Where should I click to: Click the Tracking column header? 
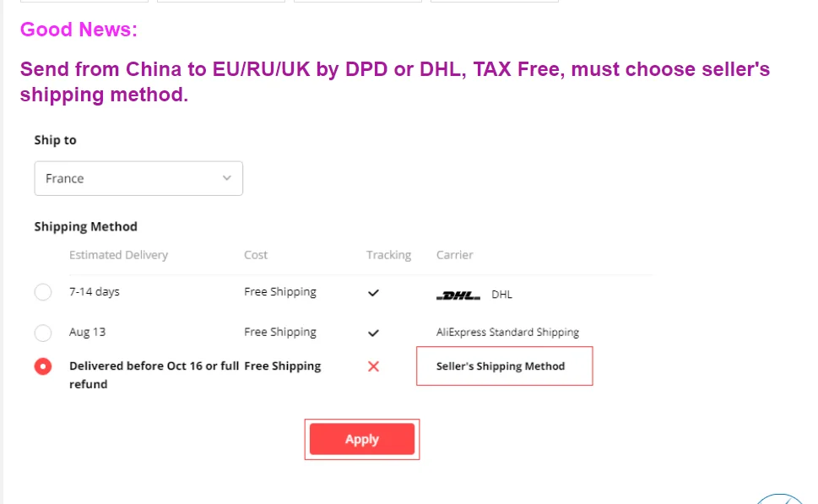click(388, 255)
